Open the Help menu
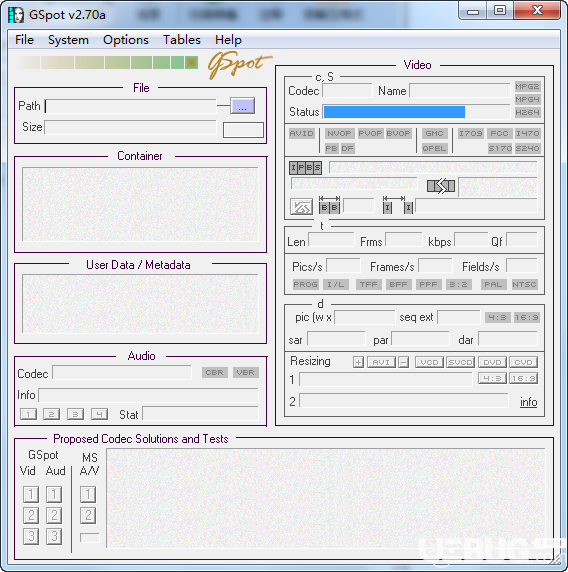Screen dimensions: 568x572 (x=228, y=39)
